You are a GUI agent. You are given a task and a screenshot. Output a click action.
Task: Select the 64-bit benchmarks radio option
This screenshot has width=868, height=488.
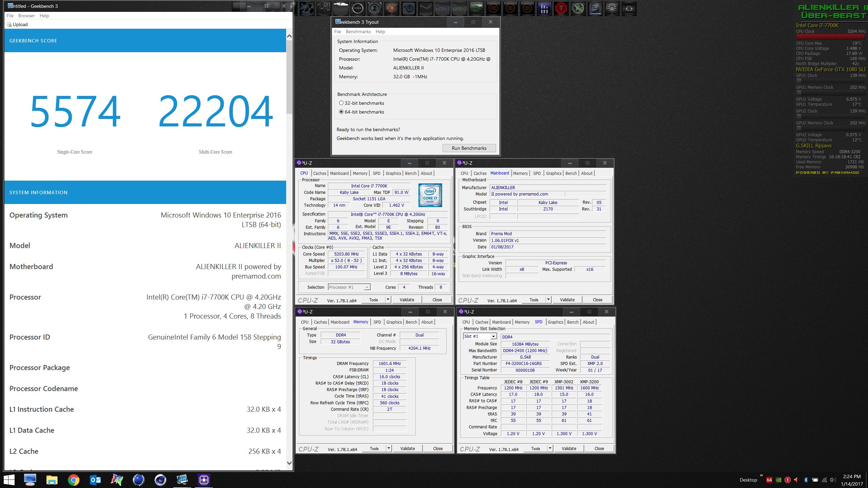point(361,112)
